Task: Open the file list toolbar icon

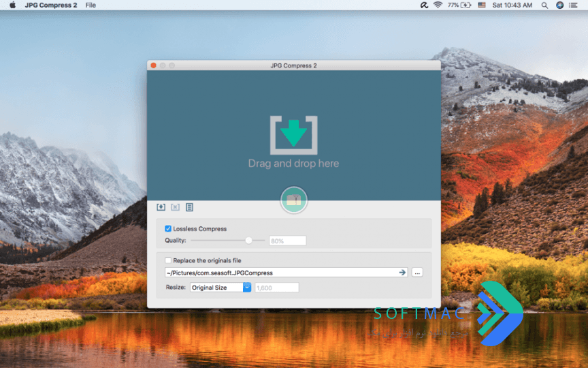Action: 189,207
